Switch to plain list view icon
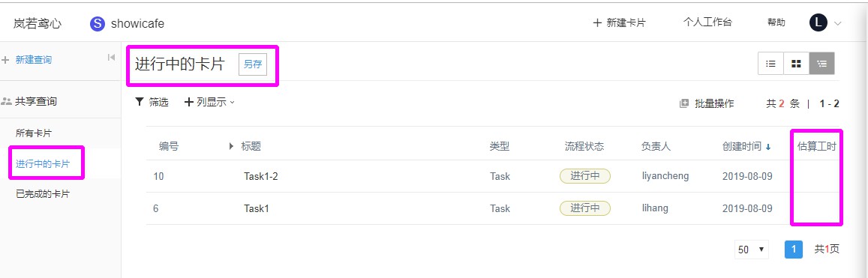868x278 pixels. 770,64
